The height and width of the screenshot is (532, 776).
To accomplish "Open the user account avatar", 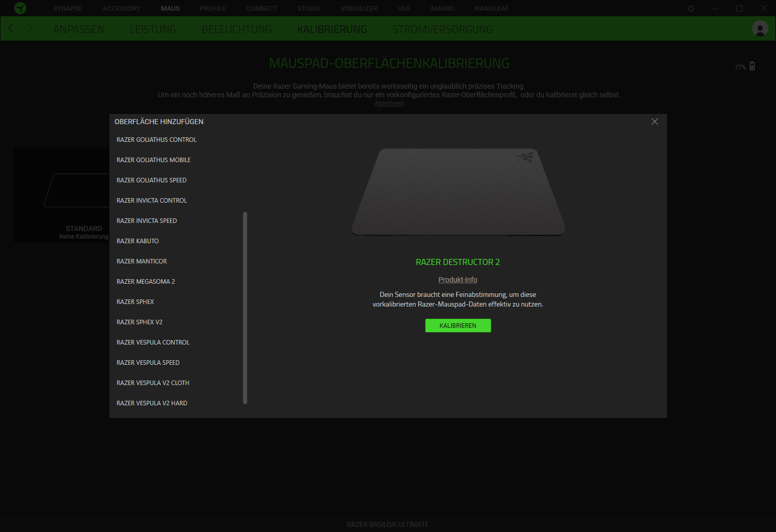I will [x=760, y=28].
